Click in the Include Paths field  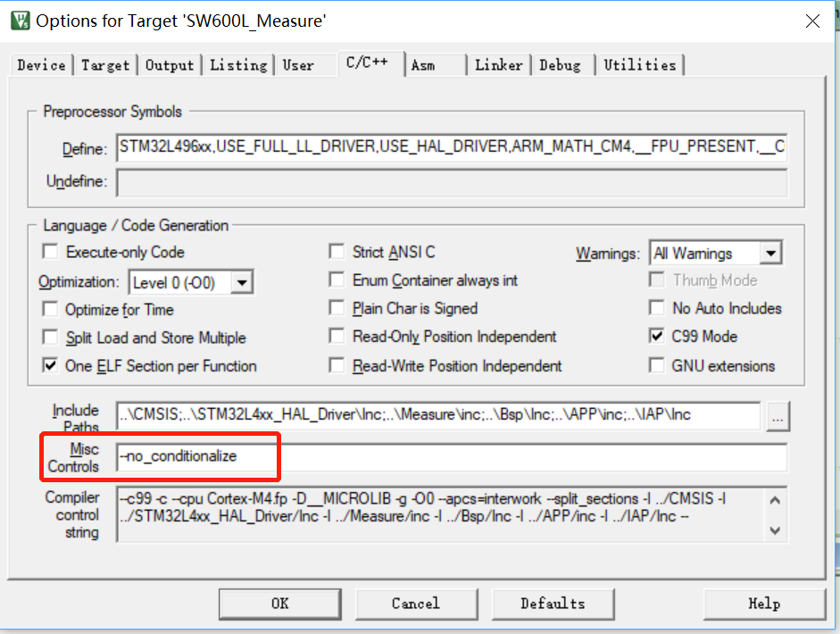pyautogui.click(x=438, y=415)
